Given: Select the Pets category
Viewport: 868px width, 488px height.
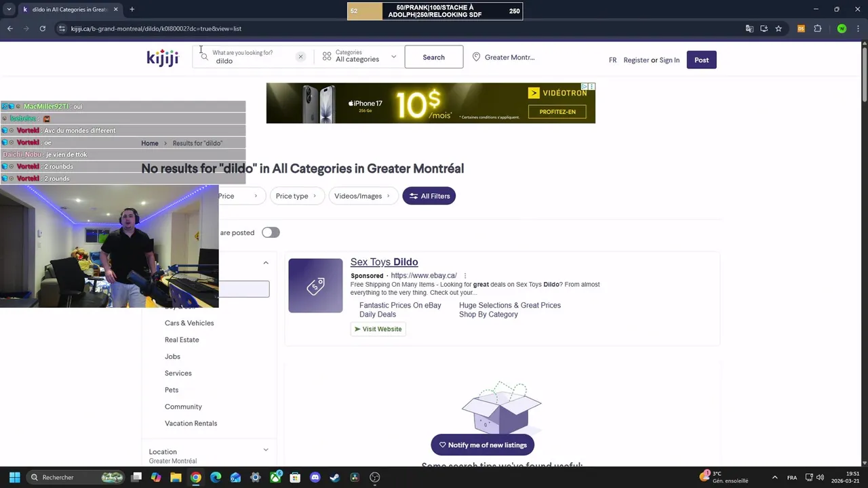Looking at the screenshot, I should [172, 390].
